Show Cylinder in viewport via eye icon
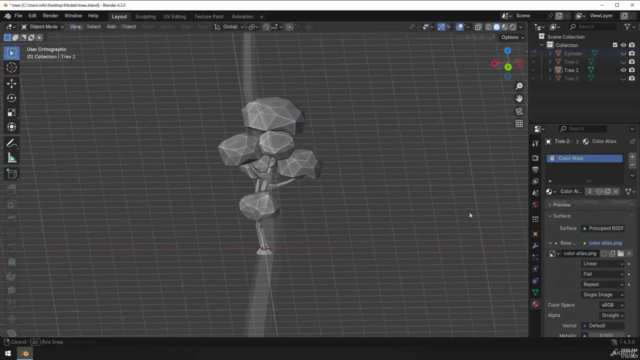Screen dimensions: 640x360 (623, 53)
